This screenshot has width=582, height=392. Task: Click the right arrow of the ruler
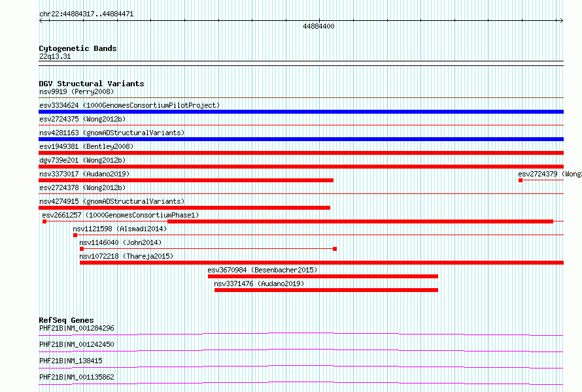tap(561, 21)
